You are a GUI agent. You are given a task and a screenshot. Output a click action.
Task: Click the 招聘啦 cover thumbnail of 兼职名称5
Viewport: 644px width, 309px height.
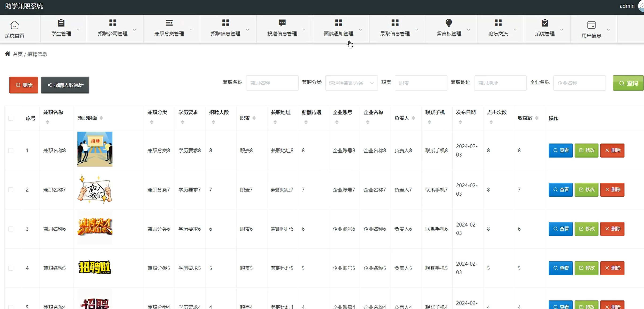coord(95,267)
